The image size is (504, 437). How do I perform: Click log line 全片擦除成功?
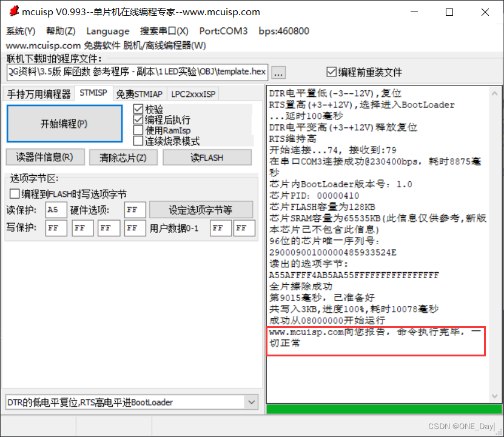click(x=301, y=286)
